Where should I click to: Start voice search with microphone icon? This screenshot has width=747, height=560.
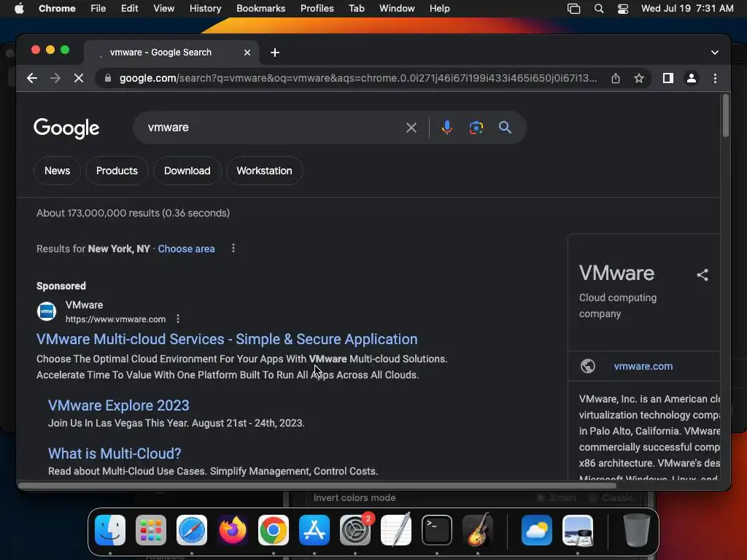(447, 128)
